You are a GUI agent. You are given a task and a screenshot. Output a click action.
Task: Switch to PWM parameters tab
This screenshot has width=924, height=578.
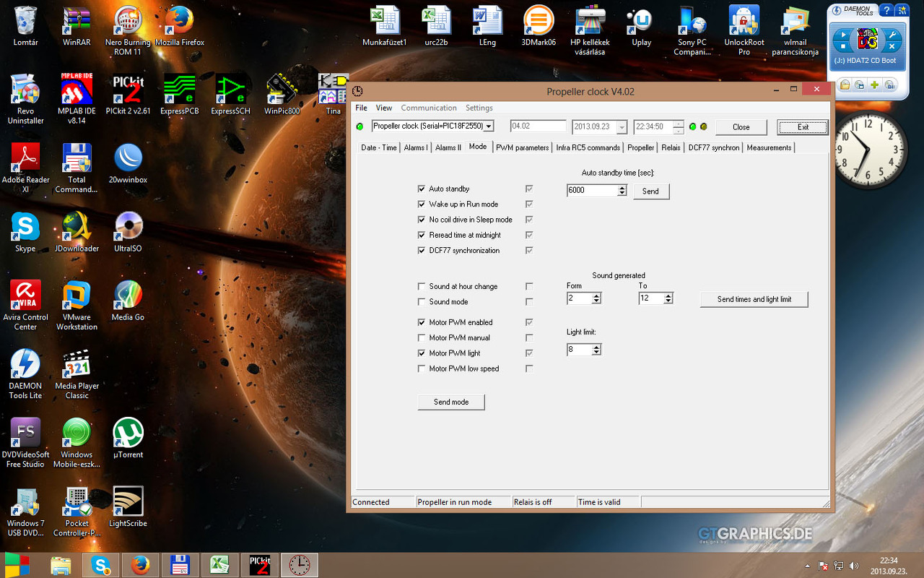[522, 147]
